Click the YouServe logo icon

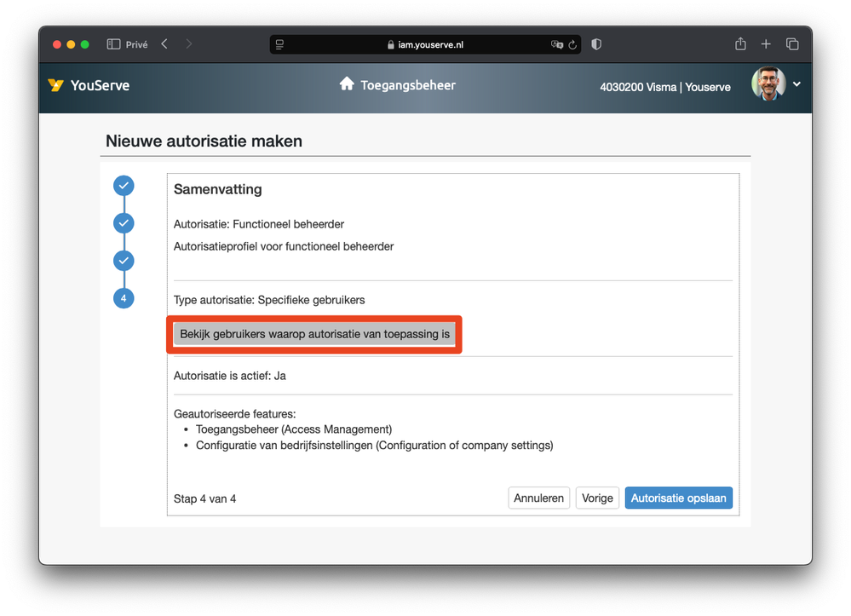[56, 85]
